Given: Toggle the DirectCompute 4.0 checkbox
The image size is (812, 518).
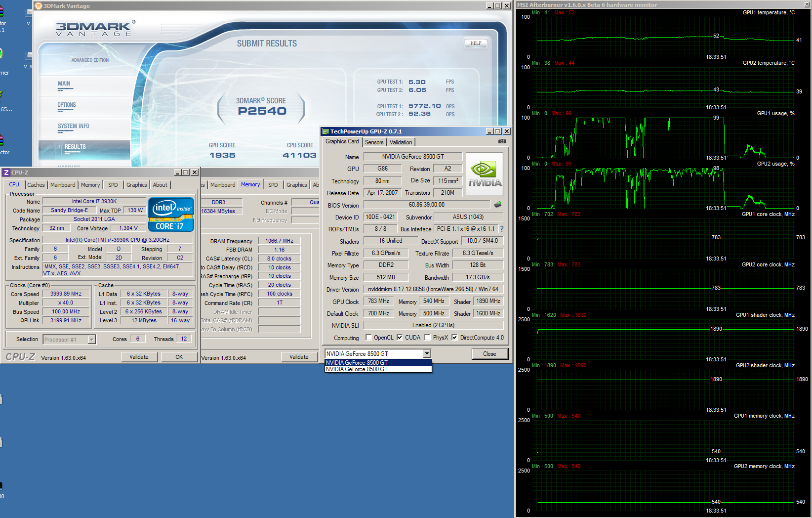Looking at the screenshot, I should click(x=454, y=338).
